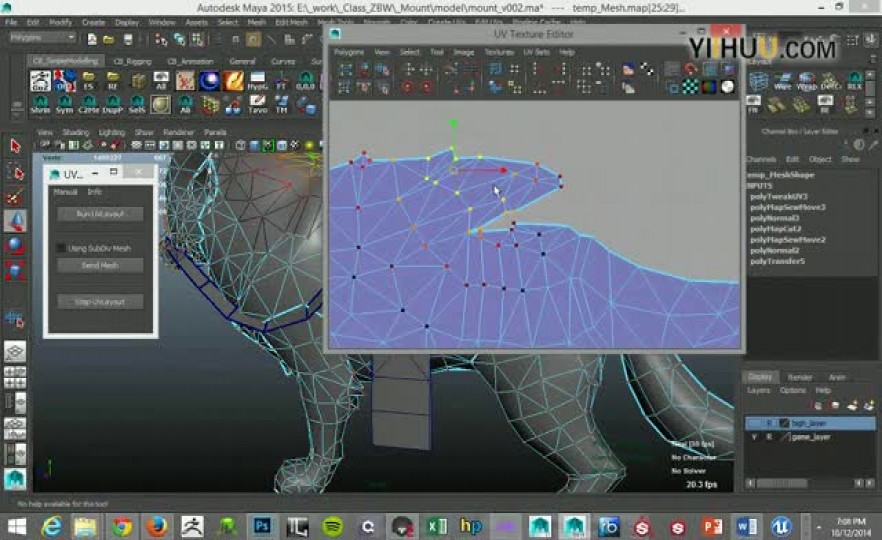Click the four view layout icon
The image size is (882, 540).
15,377
